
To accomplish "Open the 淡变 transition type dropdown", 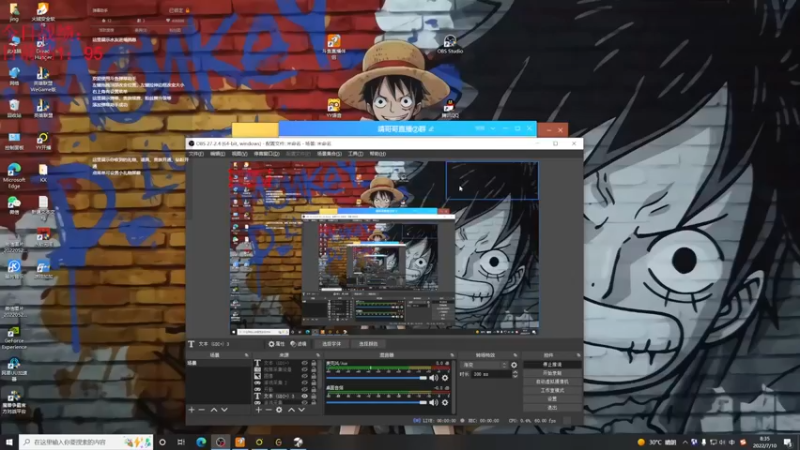I will [484, 365].
